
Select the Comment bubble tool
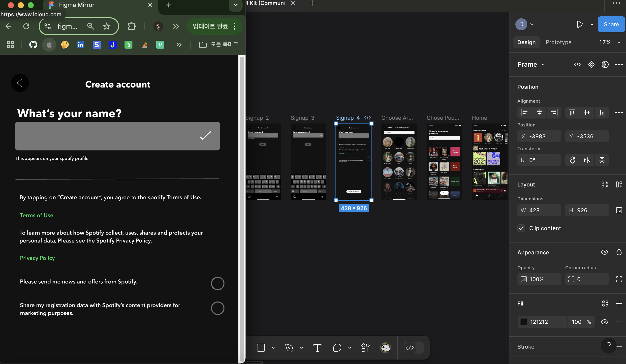[337, 348]
